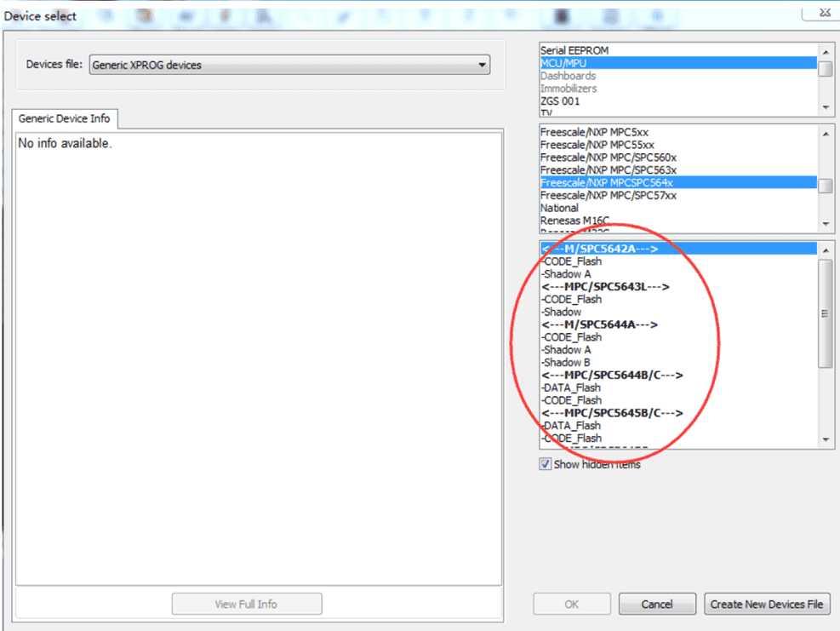The width and height of the screenshot is (840, 631).
Task: Select CODE_Flash under M/SPC5644A
Action: pos(678,337)
